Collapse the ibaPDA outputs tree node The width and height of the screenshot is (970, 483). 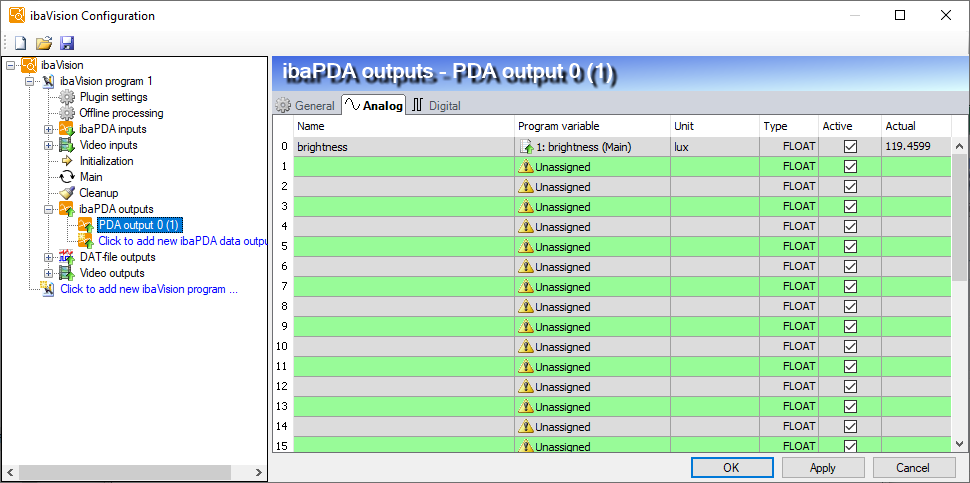click(x=48, y=209)
